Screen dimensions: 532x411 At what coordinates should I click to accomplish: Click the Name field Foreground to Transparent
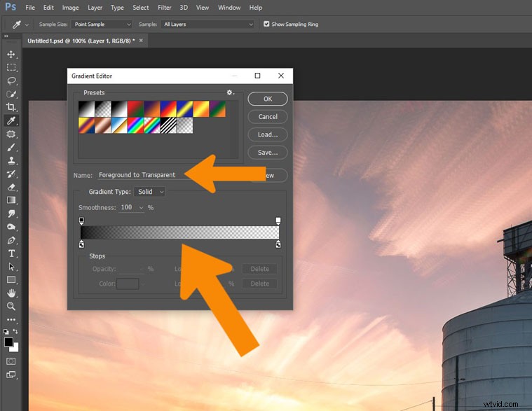point(142,175)
